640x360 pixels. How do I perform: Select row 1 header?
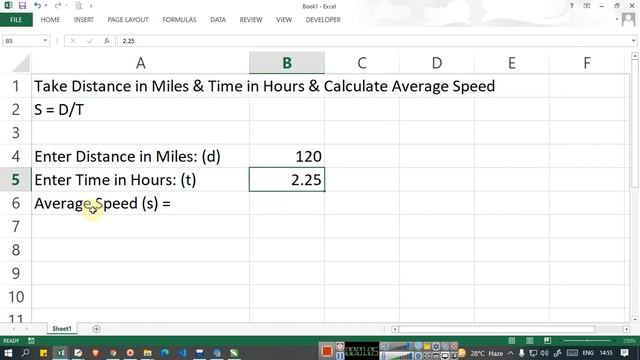click(16, 86)
